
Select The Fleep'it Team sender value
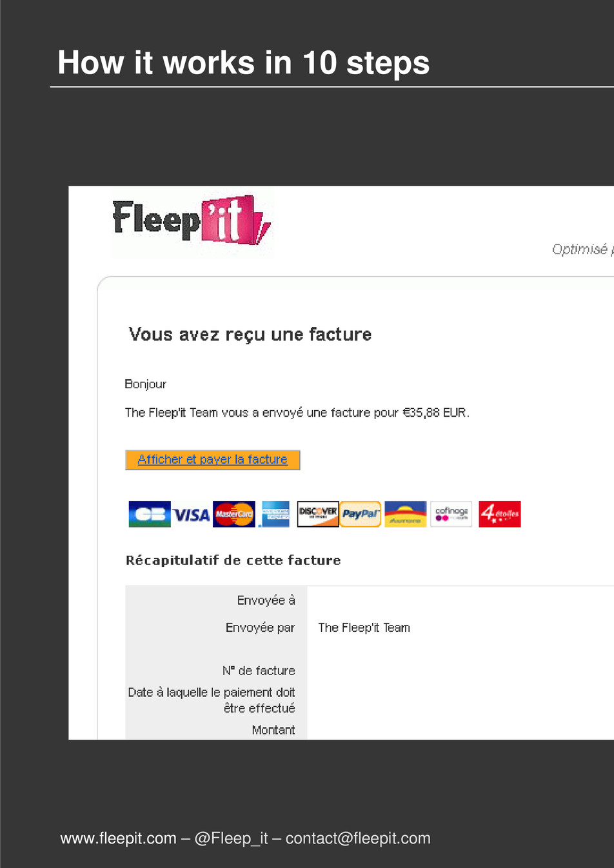coord(364,627)
